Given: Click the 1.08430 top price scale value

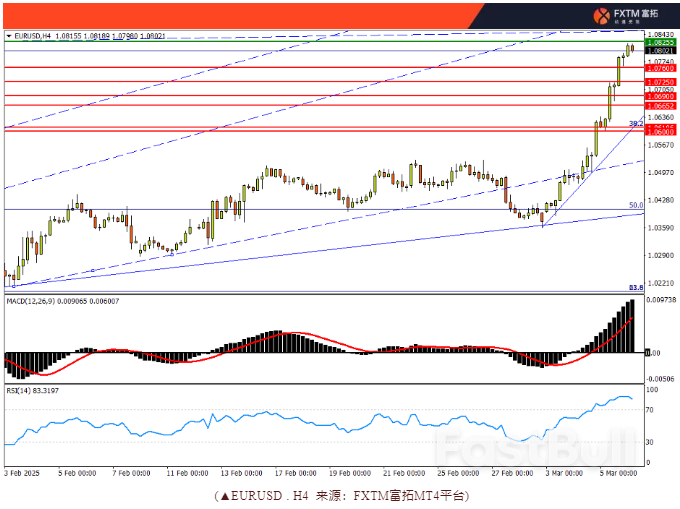Looking at the screenshot, I should point(659,35).
